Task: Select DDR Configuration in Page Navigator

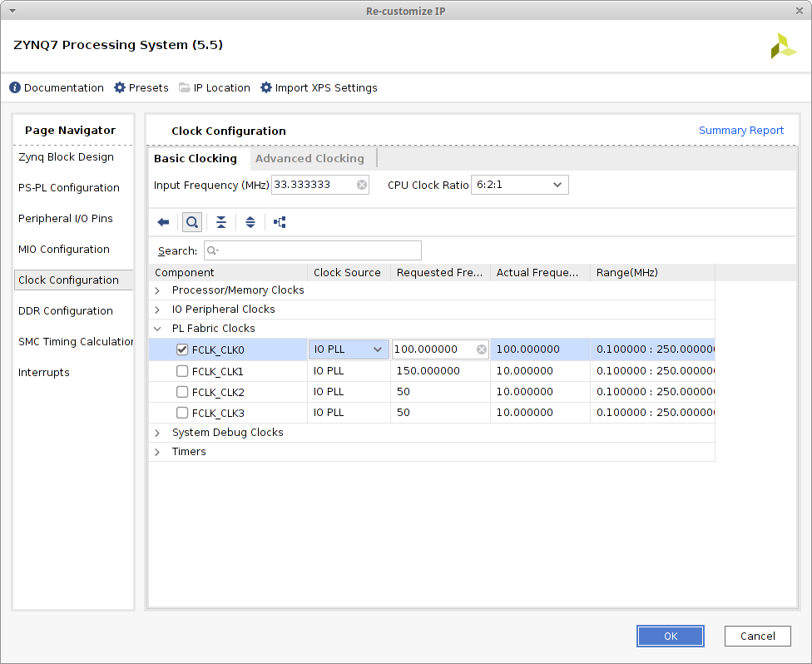Action: 66,311
